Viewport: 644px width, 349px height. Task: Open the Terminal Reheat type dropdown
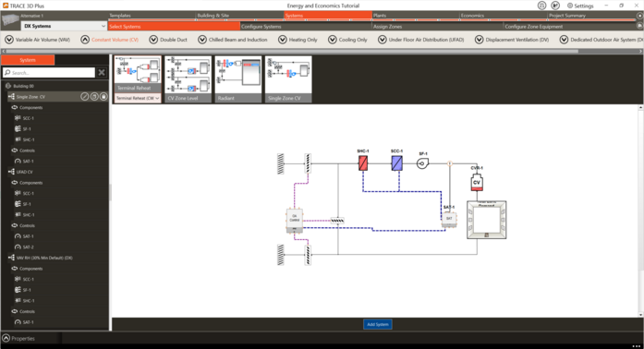point(138,98)
